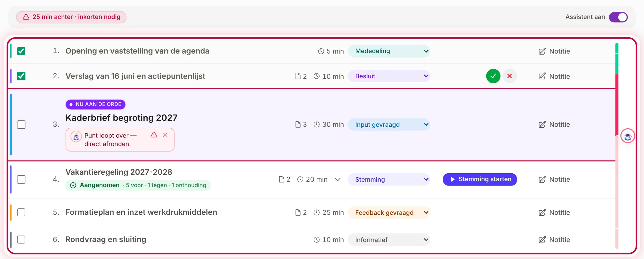Add a Notitie to Rondvraag item
Screen dimensions: 644x259
pyautogui.click(x=554, y=240)
